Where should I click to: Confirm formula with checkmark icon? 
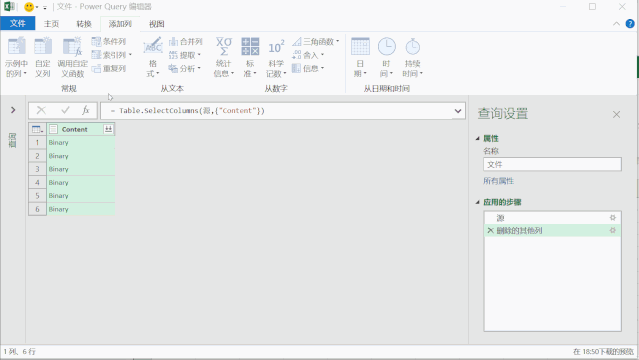[x=65, y=110]
